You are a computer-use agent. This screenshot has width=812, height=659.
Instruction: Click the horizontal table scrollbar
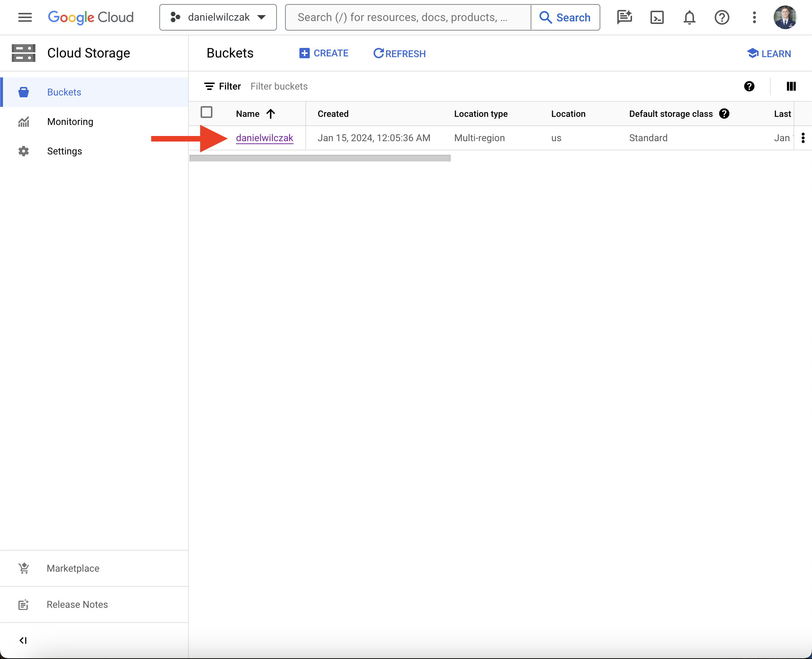coord(320,158)
